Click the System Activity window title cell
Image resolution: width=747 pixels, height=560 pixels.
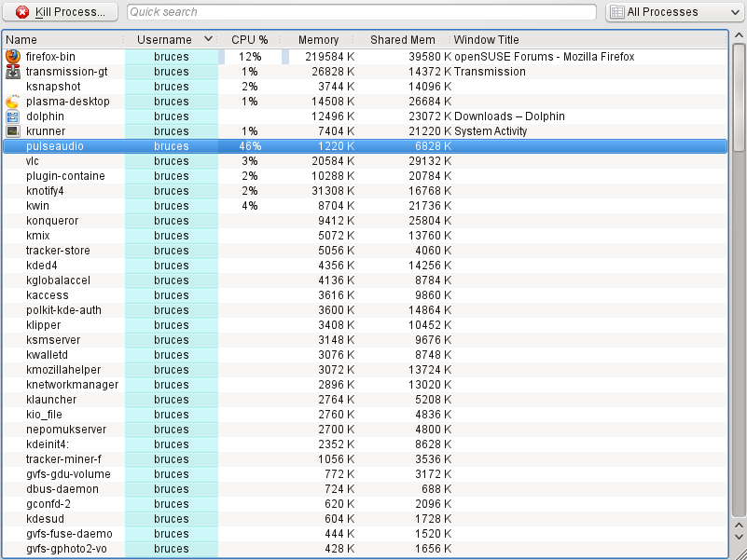pos(491,131)
